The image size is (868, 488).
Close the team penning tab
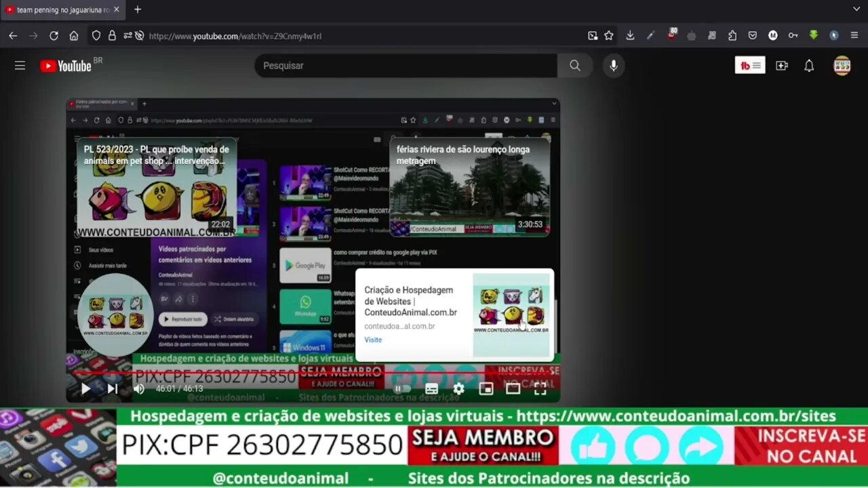tap(117, 10)
